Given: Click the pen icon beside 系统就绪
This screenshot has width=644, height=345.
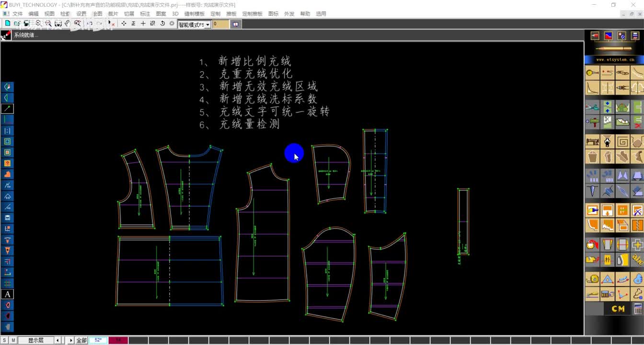Looking at the screenshot, I should tap(6, 35).
